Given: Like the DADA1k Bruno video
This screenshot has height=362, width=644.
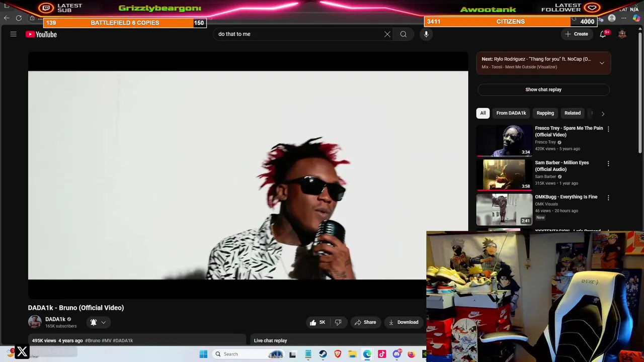Looking at the screenshot, I should 317,322.
